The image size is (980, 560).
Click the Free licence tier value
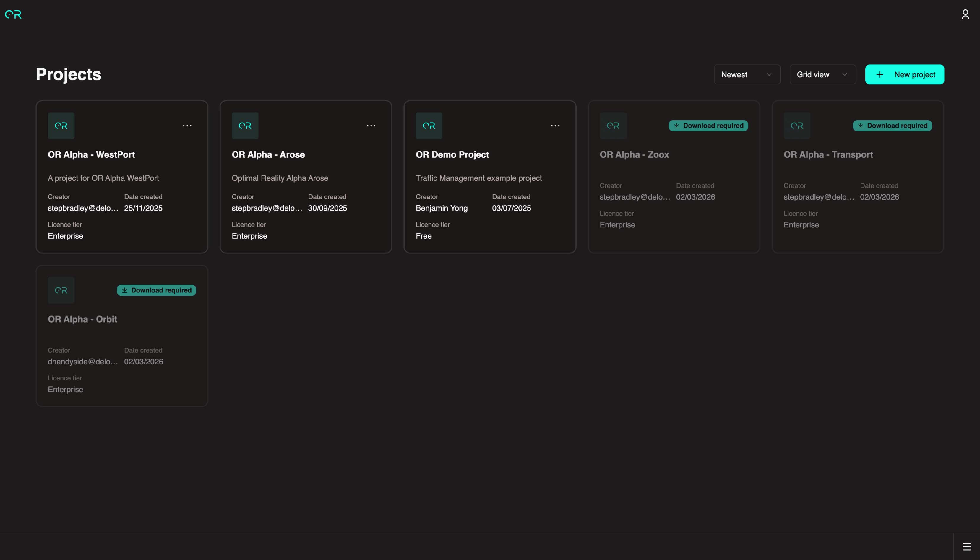(424, 236)
